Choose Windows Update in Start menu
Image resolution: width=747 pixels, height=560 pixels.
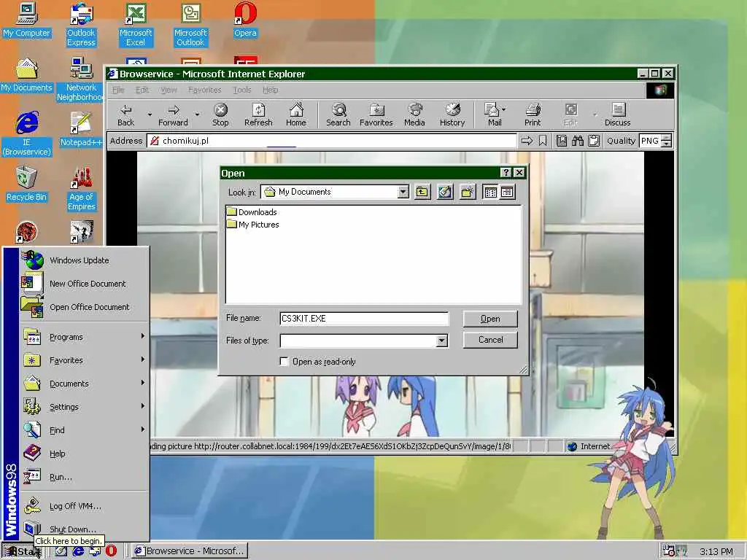85,260
